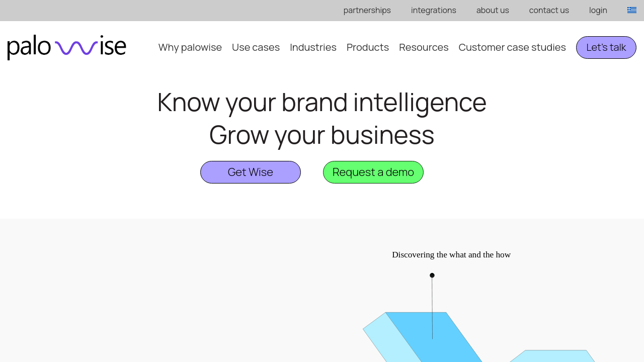Click the 'Know your brand intelligence' headline

pos(321,102)
